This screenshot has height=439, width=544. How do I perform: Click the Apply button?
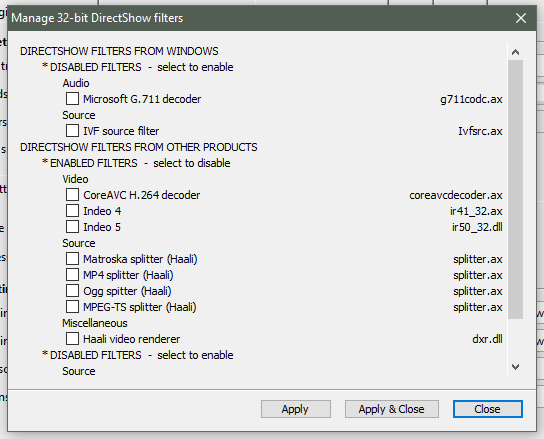click(296, 409)
